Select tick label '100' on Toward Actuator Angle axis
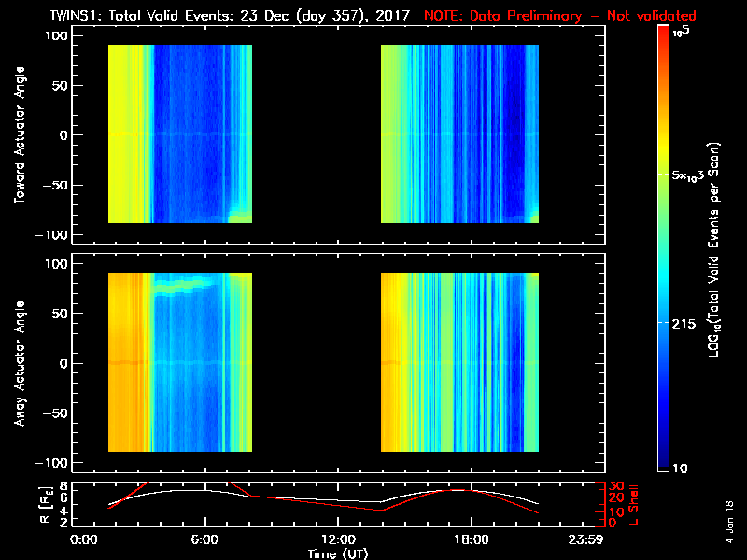The width and height of the screenshot is (747, 560). pos(57,35)
